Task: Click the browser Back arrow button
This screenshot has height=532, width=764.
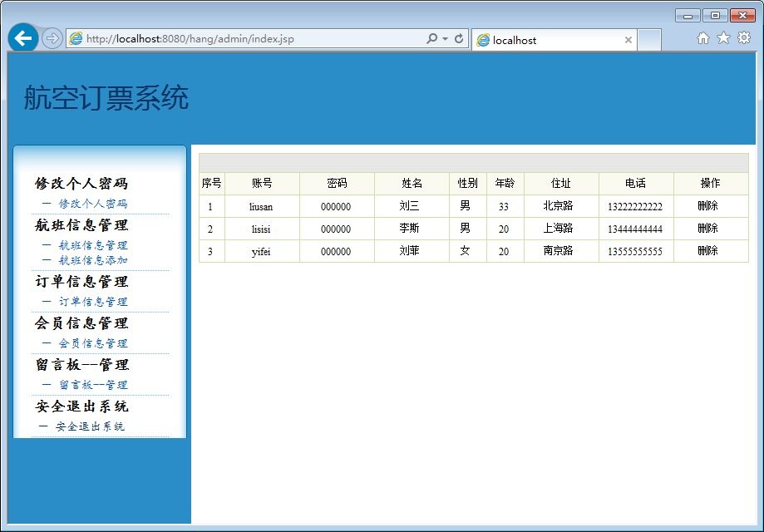Action: coord(23,38)
